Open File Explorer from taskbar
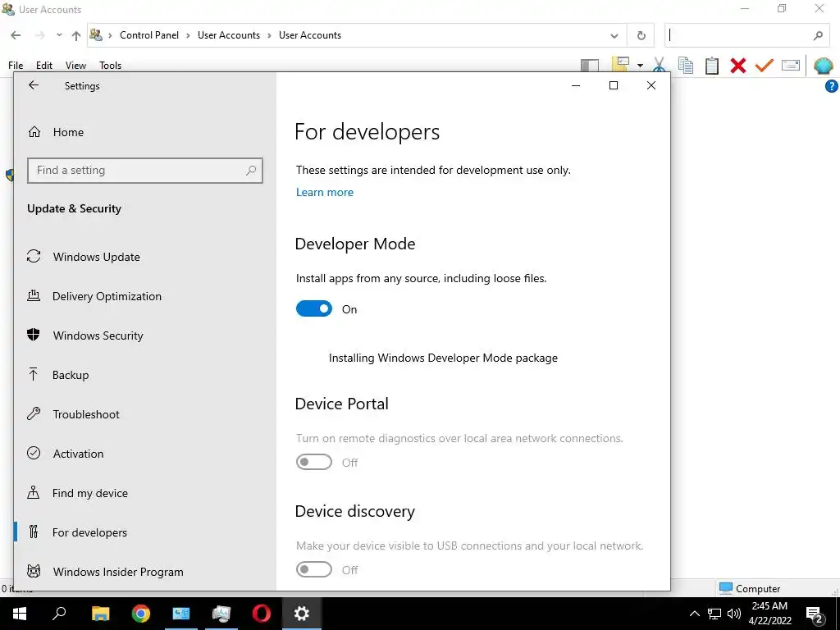This screenshot has width=840, height=630. (100, 614)
